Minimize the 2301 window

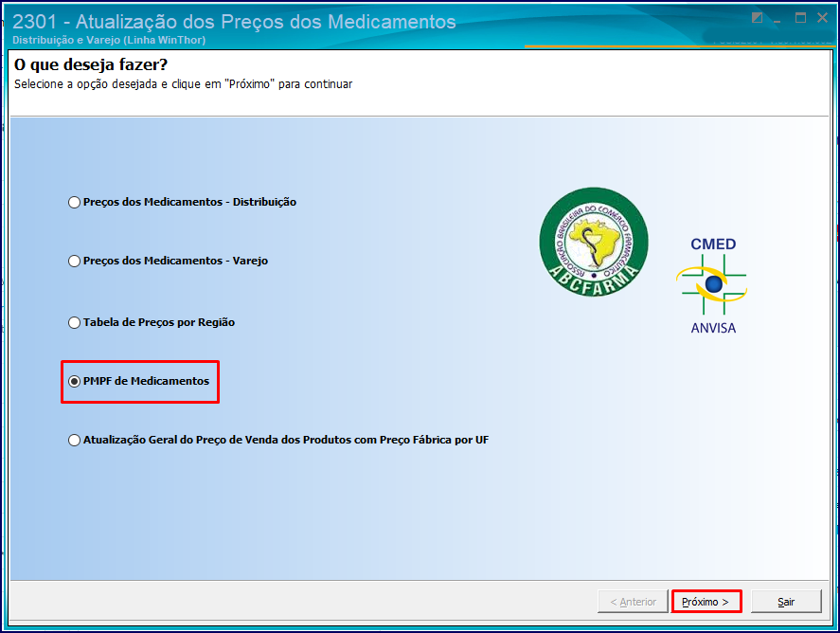click(777, 18)
